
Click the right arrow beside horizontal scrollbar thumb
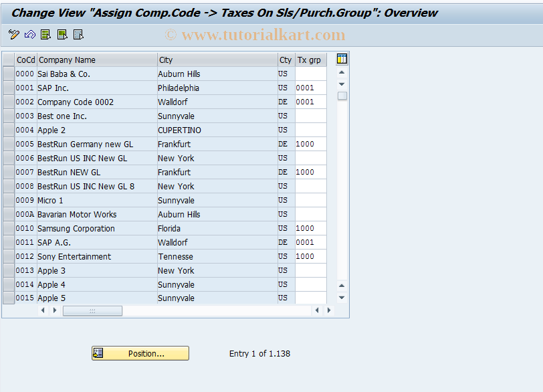(x=54, y=310)
